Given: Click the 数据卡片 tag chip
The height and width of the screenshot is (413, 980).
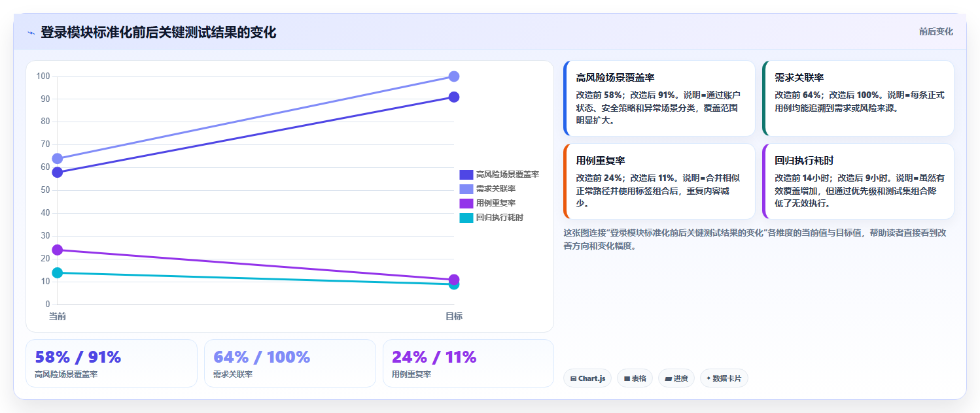Looking at the screenshot, I should click(x=724, y=378).
